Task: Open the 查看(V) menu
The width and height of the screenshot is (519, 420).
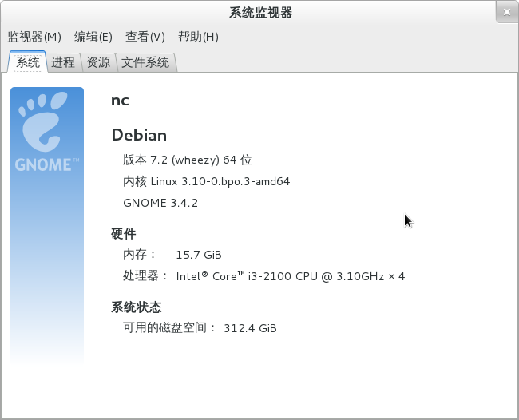Action: [x=145, y=37]
